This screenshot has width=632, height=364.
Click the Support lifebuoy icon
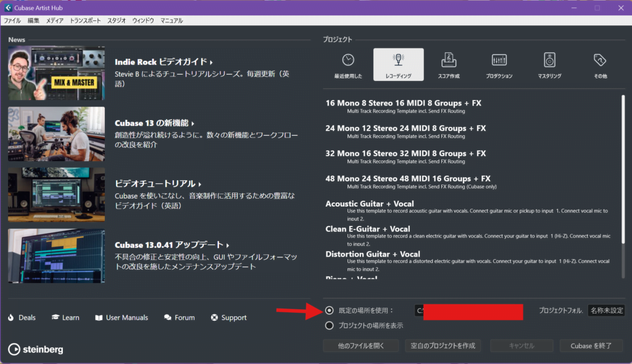(214, 318)
